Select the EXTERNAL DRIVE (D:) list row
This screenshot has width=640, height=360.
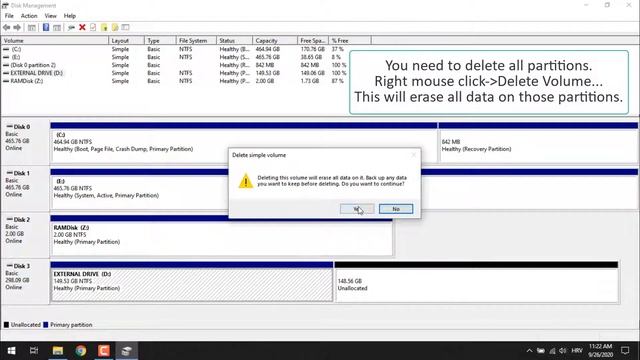[174, 73]
